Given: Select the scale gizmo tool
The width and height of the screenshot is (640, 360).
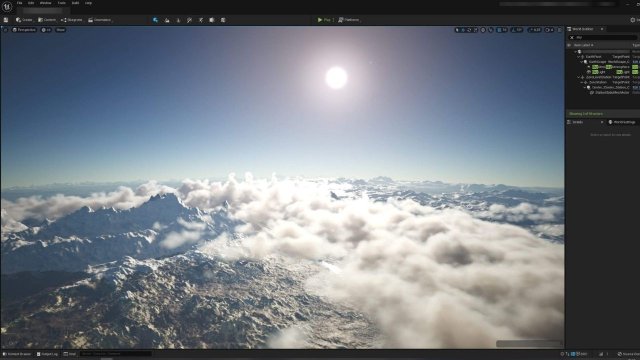Looking at the screenshot, I should (x=476, y=30).
